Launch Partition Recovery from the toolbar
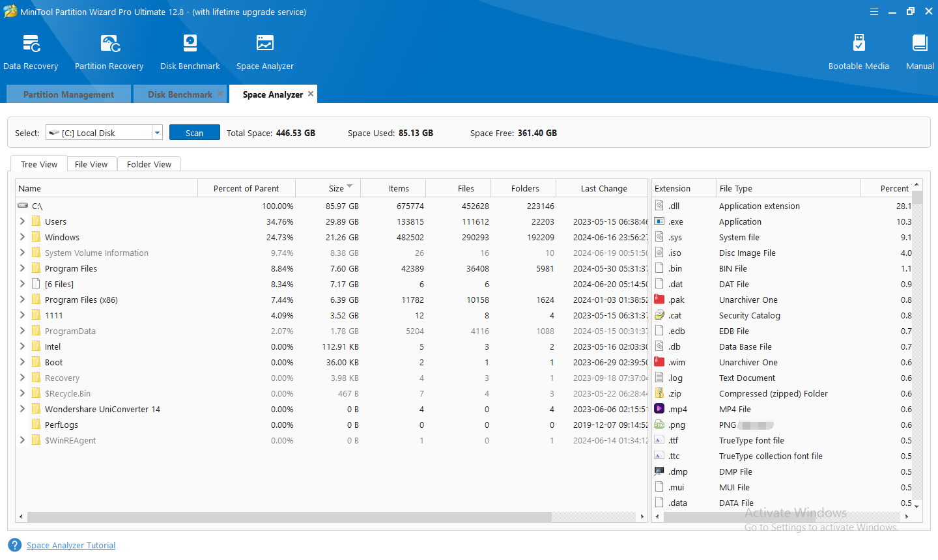 [109, 52]
